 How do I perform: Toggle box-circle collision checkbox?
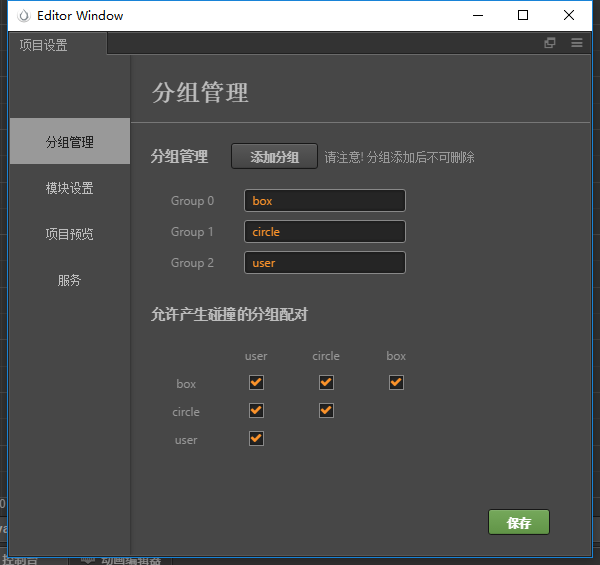(326, 382)
